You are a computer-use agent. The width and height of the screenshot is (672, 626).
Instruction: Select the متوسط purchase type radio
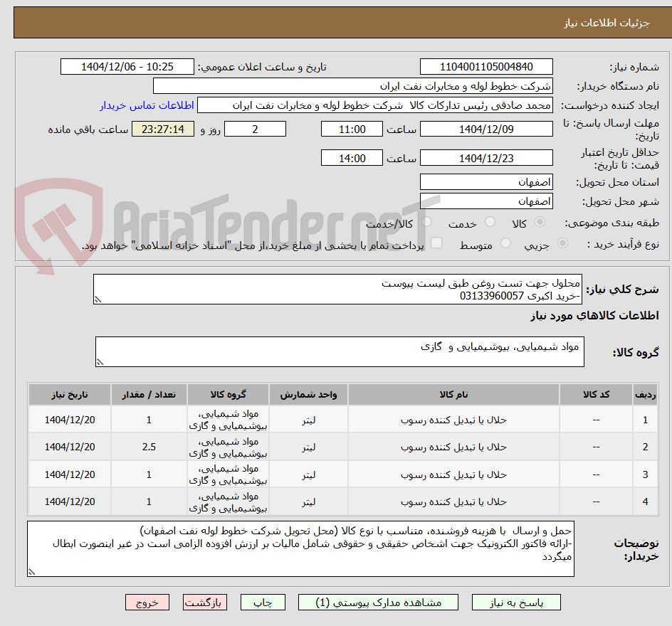[x=505, y=243]
